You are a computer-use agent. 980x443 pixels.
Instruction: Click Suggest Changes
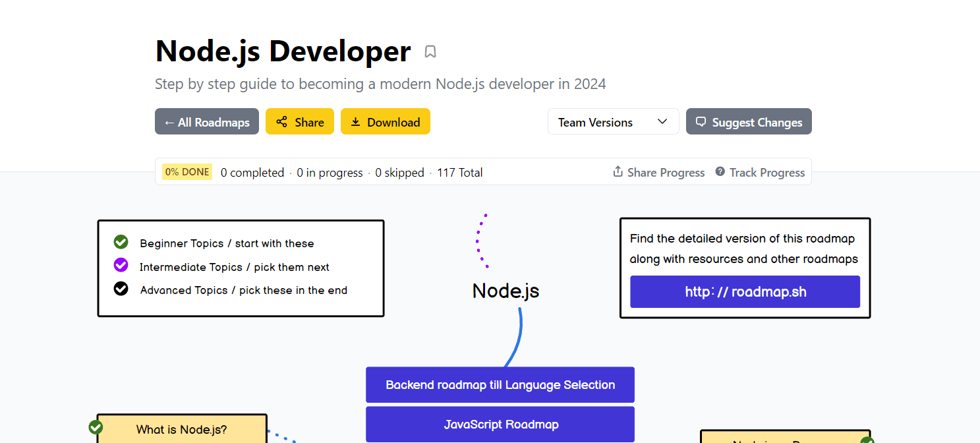pos(749,121)
